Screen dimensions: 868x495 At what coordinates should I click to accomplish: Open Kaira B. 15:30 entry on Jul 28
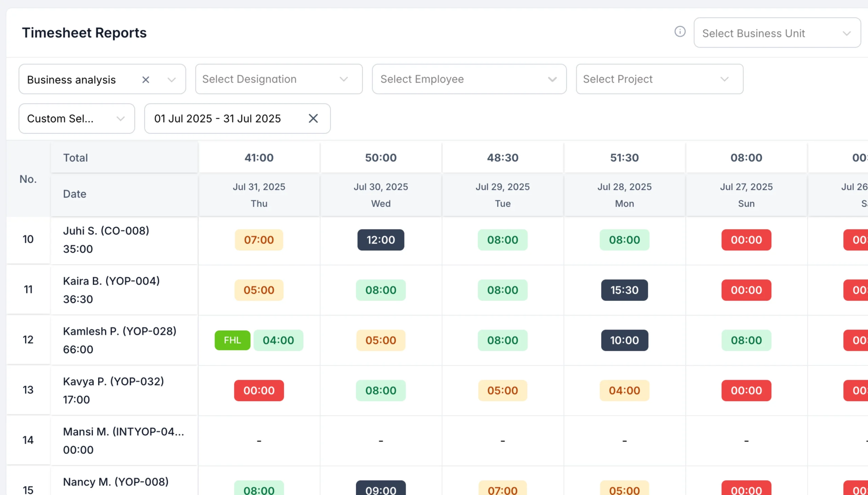[624, 290]
